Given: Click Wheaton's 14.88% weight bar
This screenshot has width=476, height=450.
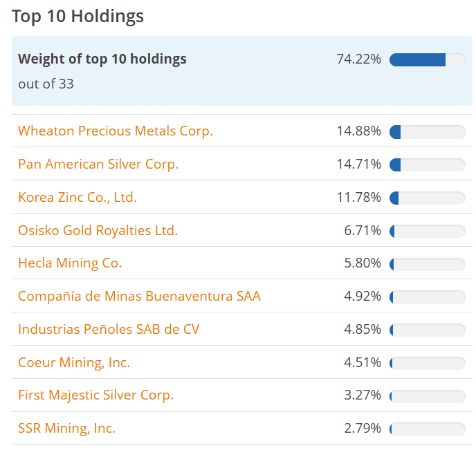Looking at the screenshot, I should [428, 131].
